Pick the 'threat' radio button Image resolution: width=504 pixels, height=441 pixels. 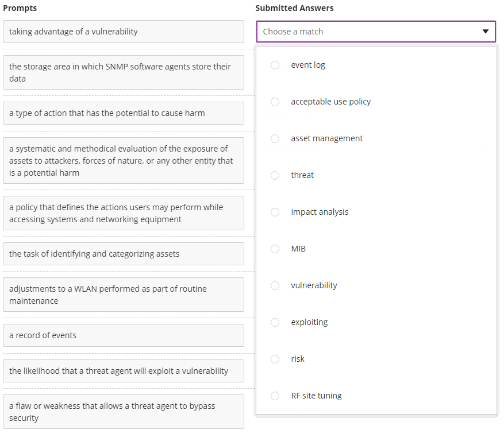point(275,176)
